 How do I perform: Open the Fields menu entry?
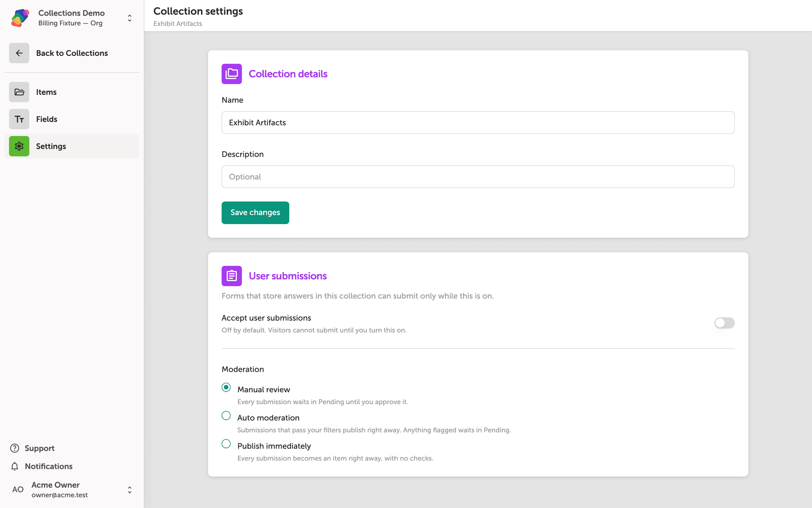coord(72,119)
